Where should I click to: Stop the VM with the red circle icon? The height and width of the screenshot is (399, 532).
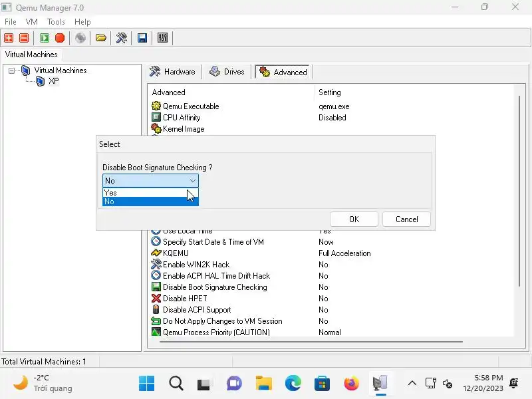60,38
